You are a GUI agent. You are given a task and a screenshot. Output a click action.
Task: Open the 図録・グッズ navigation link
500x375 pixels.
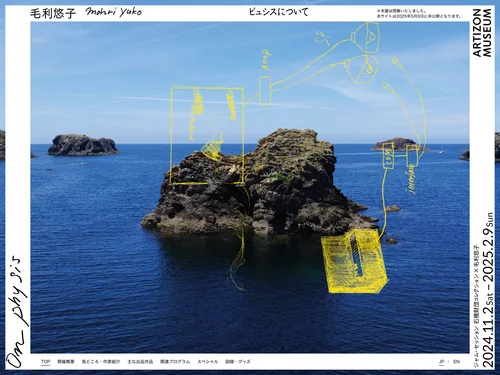point(238,362)
